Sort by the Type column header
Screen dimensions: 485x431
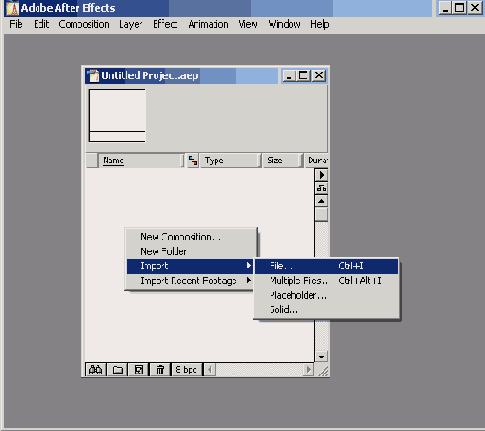(230, 160)
